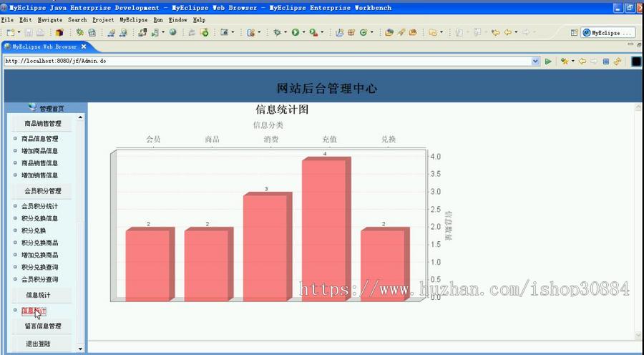
Task: Open the main toolbar back history dropdown
Action: point(516,32)
